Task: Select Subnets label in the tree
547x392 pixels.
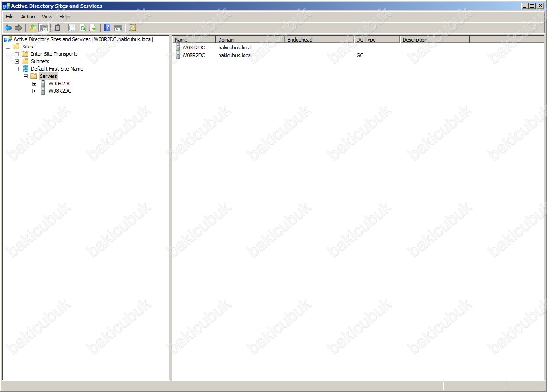Action: click(x=40, y=61)
